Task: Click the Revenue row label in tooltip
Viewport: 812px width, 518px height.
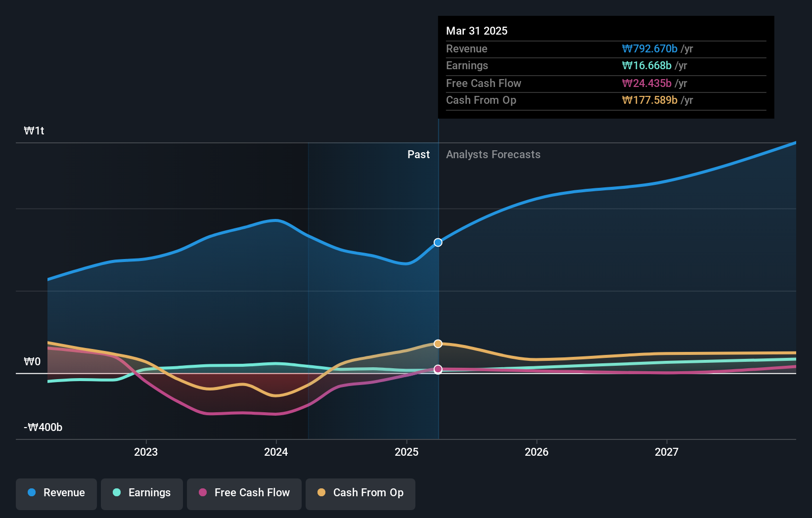Action: click(467, 48)
